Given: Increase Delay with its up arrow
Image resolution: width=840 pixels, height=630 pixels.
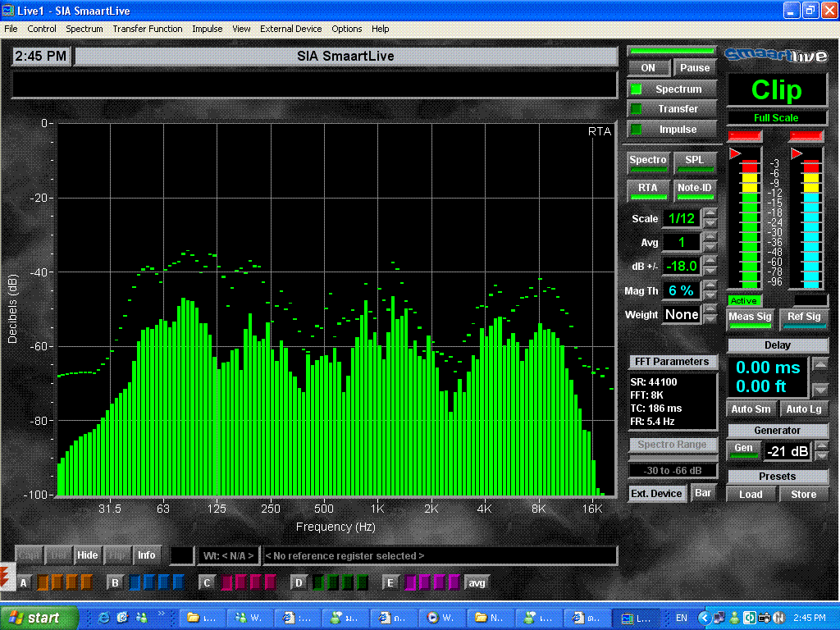Looking at the screenshot, I should coord(819,364).
